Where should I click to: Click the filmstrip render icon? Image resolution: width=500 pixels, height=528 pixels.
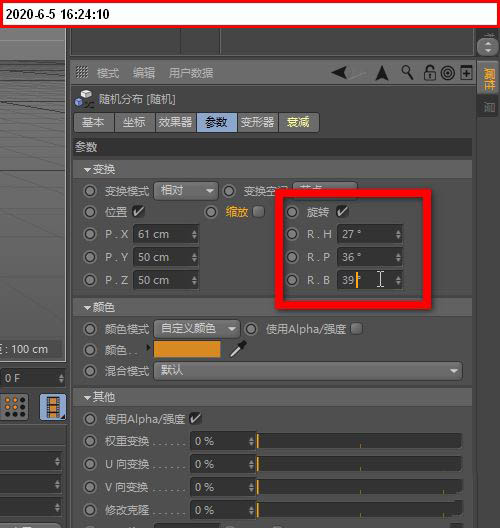53,407
